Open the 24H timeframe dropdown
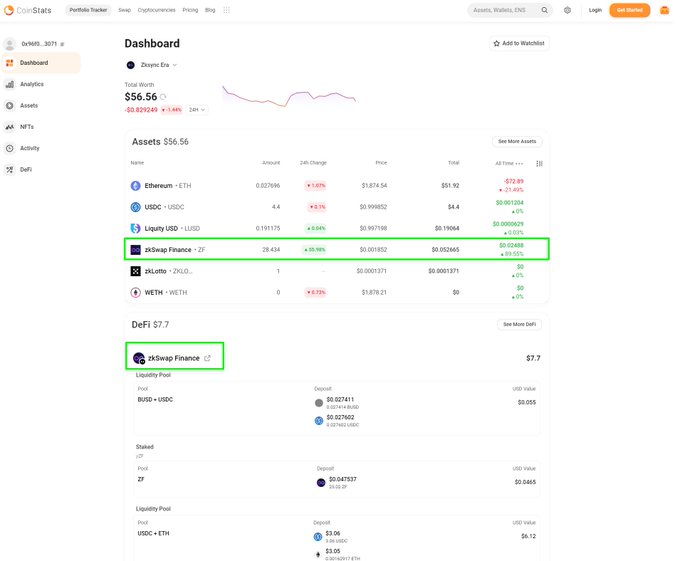This screenshot has height=561, width=680. click(196, 110)
